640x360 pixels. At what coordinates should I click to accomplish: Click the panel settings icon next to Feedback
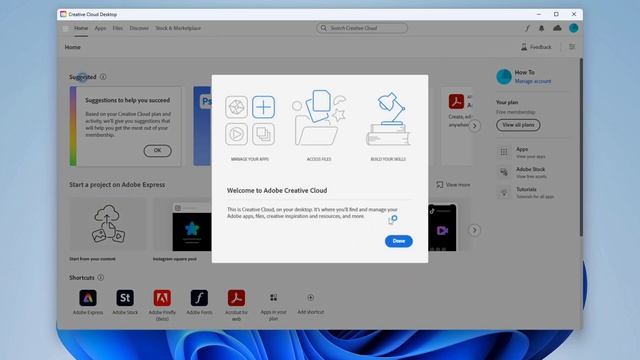click(x=572, y=47)
